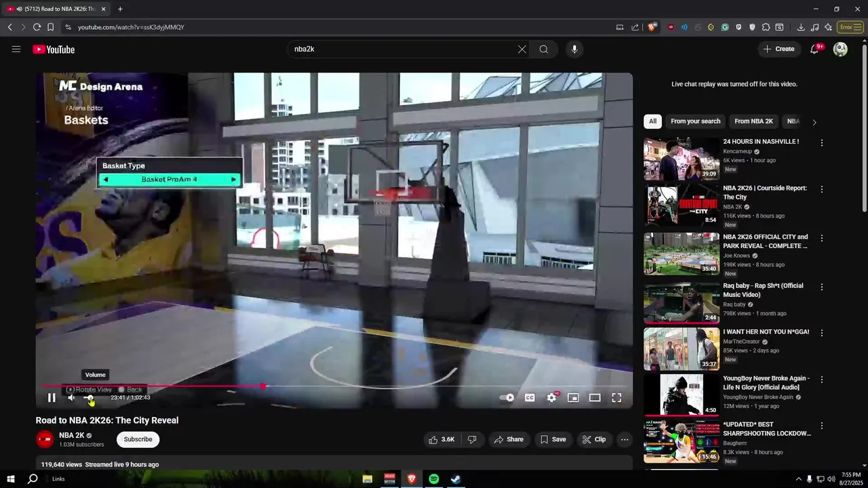This screenshot has width=868, height=488.
Task: Open options for I WANT HER NOT YOU
Action: tap(822, 333)
